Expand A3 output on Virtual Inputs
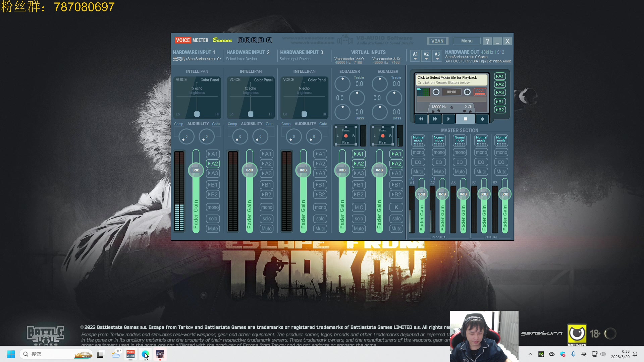This screenshot has width=644, height=362. (359, 173)
